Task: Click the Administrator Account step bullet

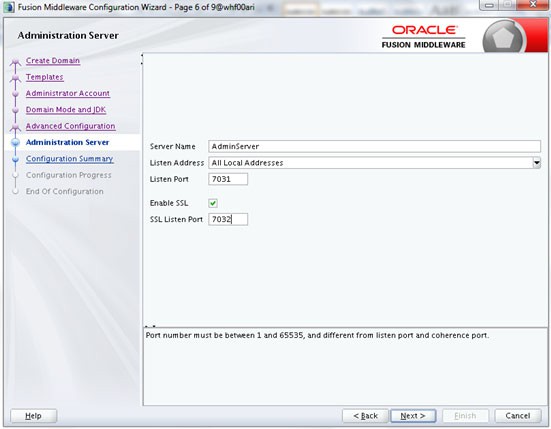Action: coord(15,94)
